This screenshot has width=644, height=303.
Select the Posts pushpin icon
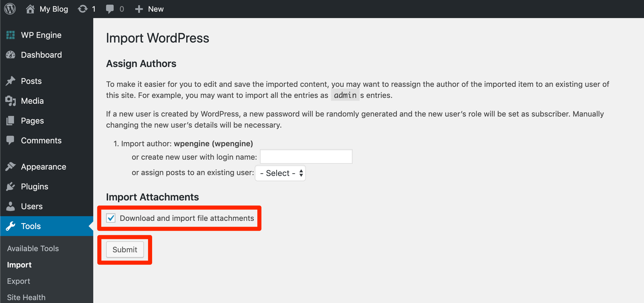[10, 81]
